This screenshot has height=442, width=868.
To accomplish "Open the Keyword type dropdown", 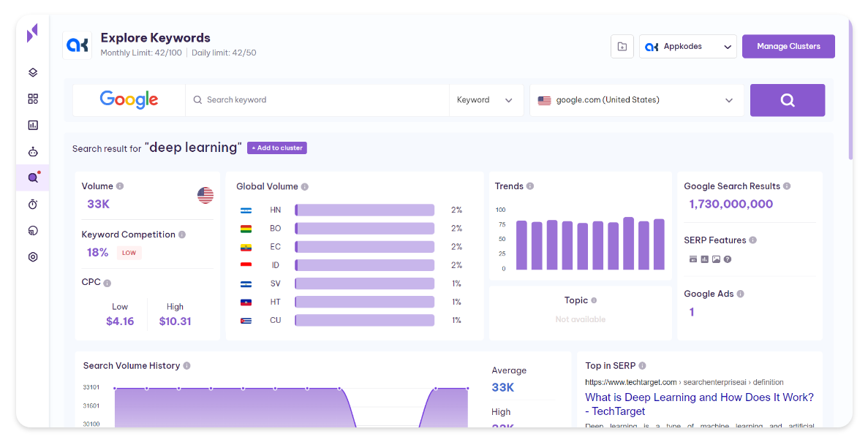I will 486,100.
